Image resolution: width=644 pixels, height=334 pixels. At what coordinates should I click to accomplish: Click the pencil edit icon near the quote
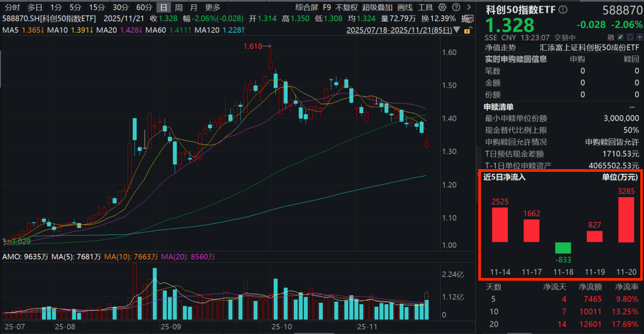620,37
